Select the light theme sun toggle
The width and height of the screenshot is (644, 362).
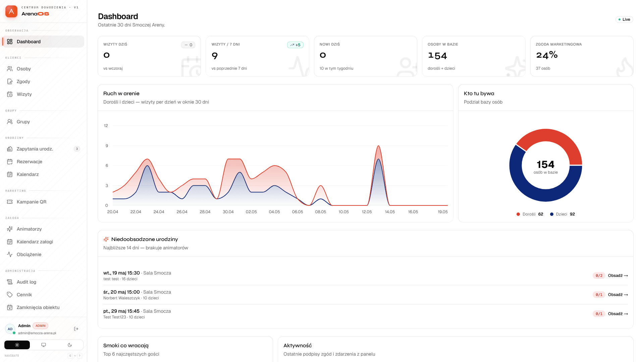click(17, 345)
